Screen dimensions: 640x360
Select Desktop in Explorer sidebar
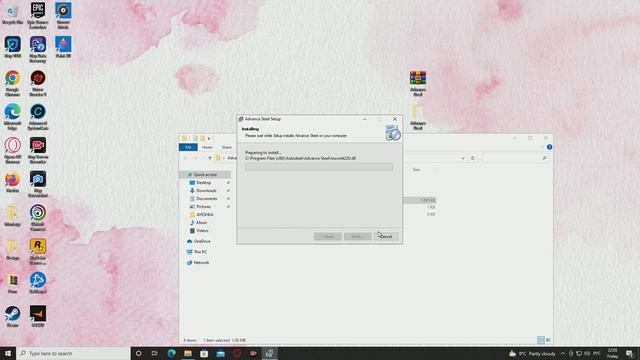pyautogui.click(x=204, y=183)
